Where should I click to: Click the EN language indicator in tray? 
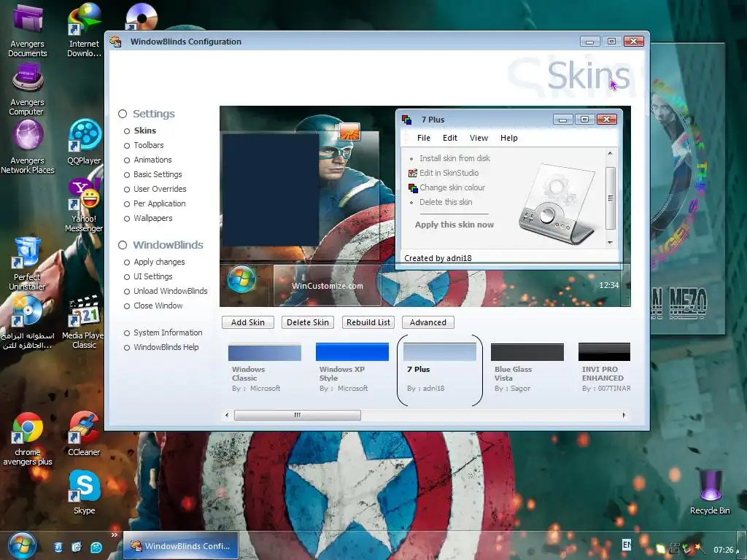(x=627, y=544)
